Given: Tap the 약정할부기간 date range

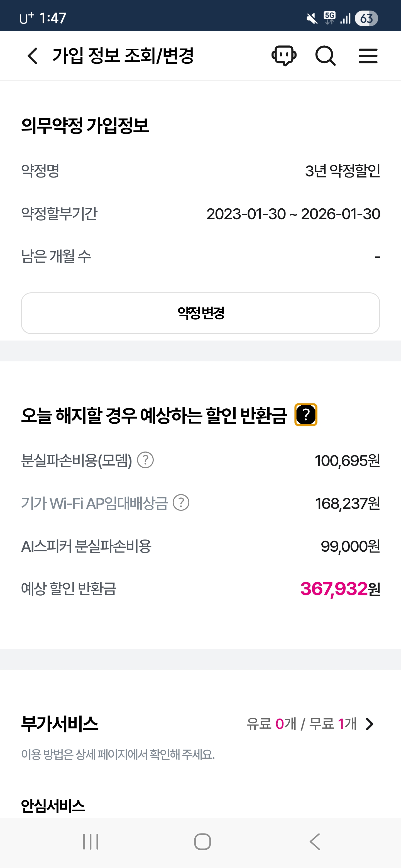Looking at the screenshot, I should [x=293, y=214].
